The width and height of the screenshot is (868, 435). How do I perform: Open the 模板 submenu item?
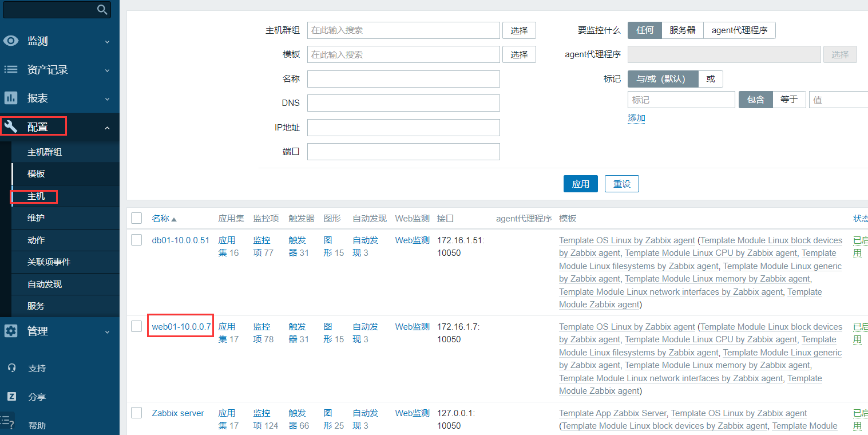click(x=36, y=174)
